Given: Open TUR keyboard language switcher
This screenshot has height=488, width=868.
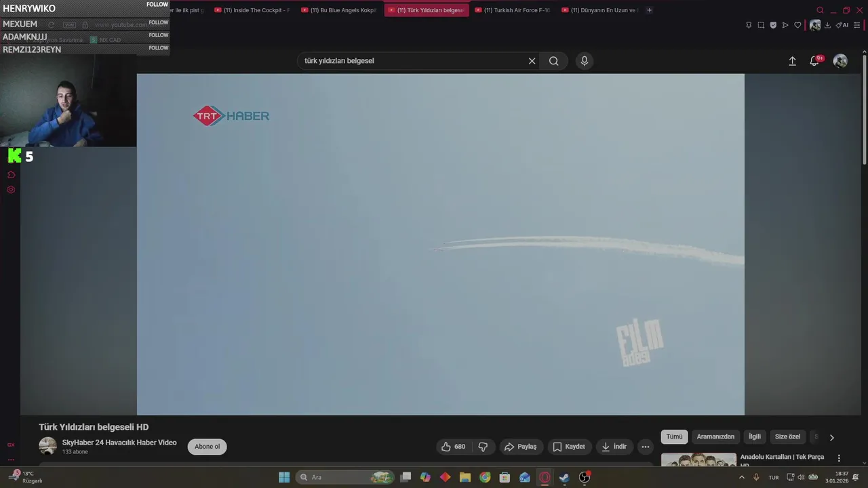Looking at the screenshot, I should click(774, 477).
